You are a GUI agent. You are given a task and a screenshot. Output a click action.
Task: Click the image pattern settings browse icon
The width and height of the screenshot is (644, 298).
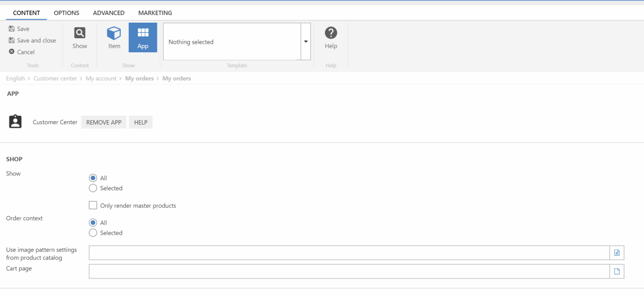tap(617, 253)
